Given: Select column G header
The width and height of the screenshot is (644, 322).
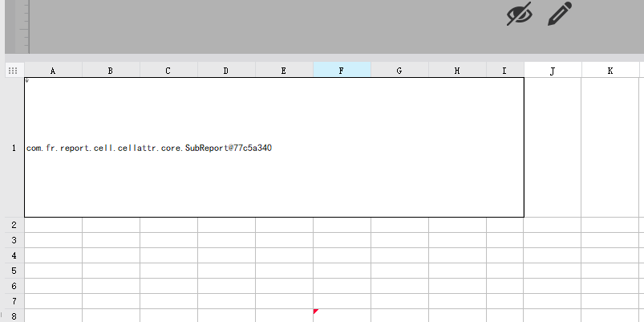Looking at the screenshot, I should [399, 71].
